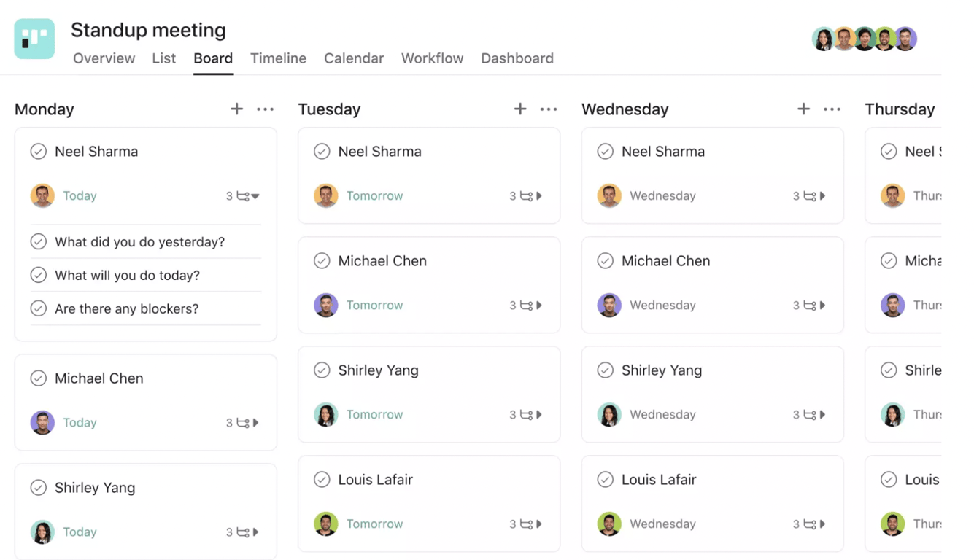Expand subtasks on Wednesday's Louis Lafair card

822,524
